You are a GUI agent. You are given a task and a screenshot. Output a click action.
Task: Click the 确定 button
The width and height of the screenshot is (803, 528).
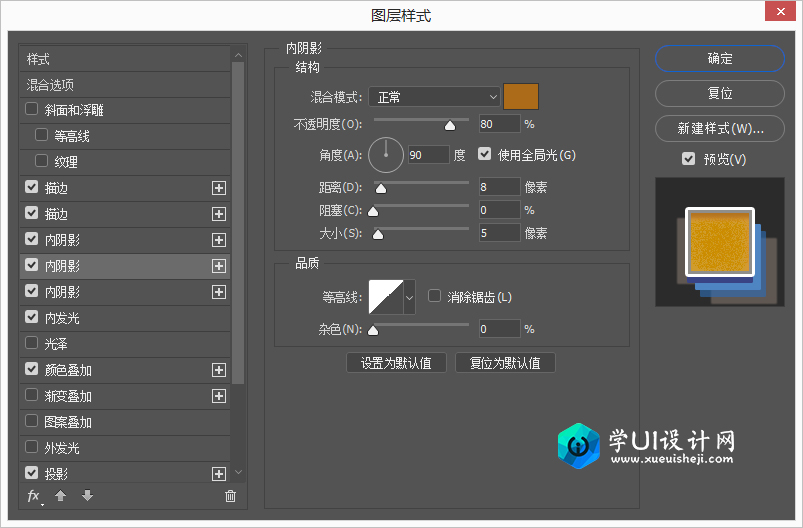coord(720,58)
